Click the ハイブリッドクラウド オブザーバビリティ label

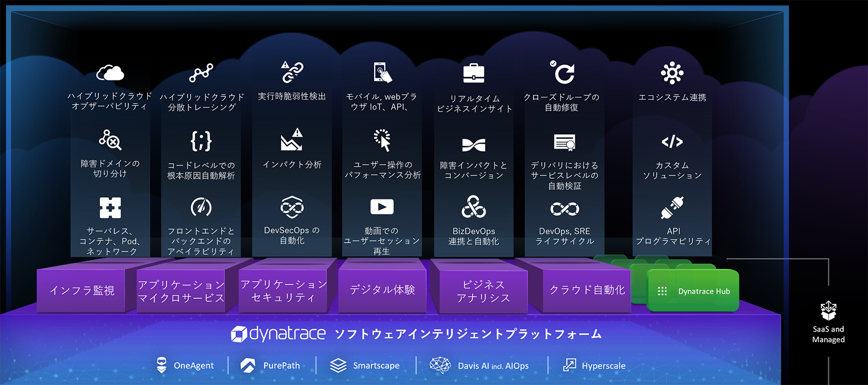(110, 101)
